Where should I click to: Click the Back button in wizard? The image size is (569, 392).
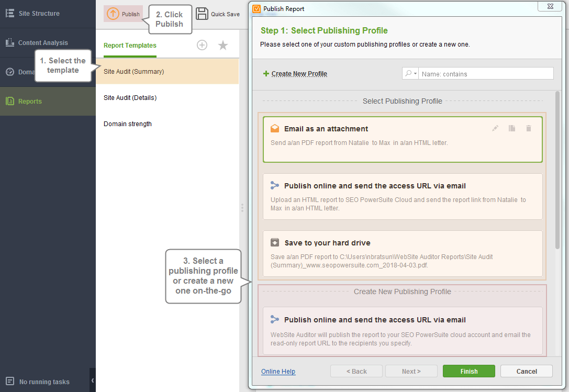pos(356,371)
